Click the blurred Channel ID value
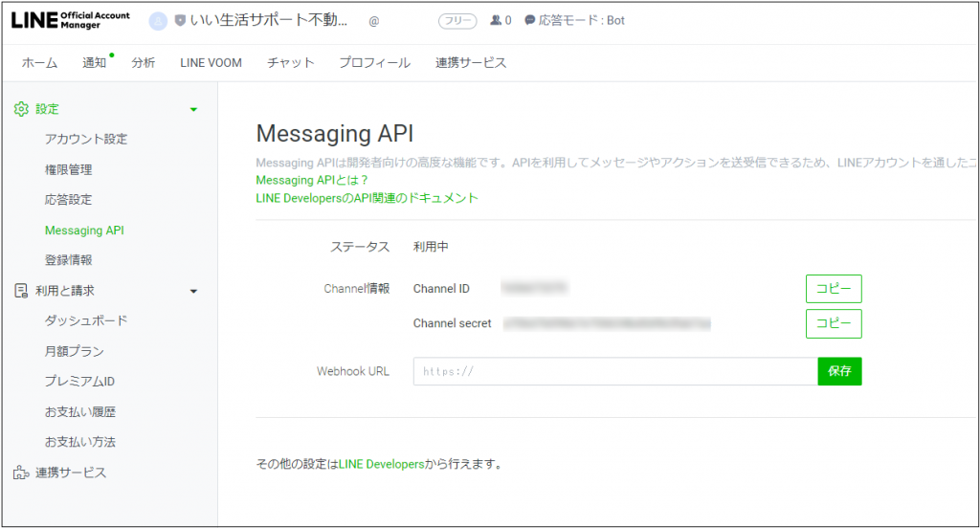This screenshot has width=980, height=528. (534, 287)
